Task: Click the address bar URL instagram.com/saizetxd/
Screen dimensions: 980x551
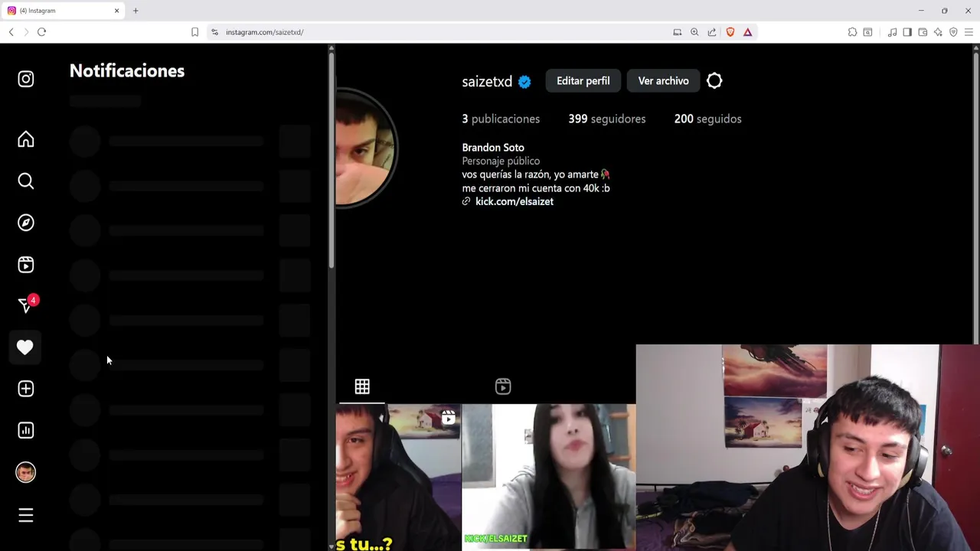Action: point(265,32)
